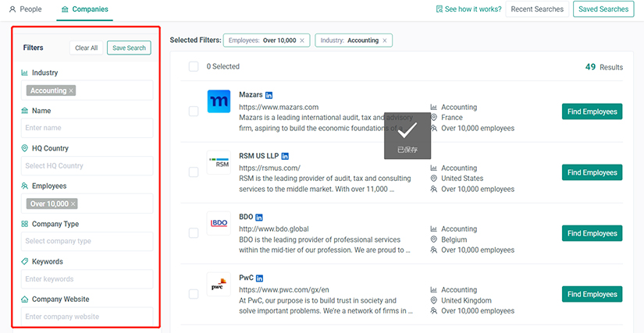Image resolution: width=644 pixels, height=333 pixels.
Task: Remove Industry chip from Selected Filters
Action: 386,40
